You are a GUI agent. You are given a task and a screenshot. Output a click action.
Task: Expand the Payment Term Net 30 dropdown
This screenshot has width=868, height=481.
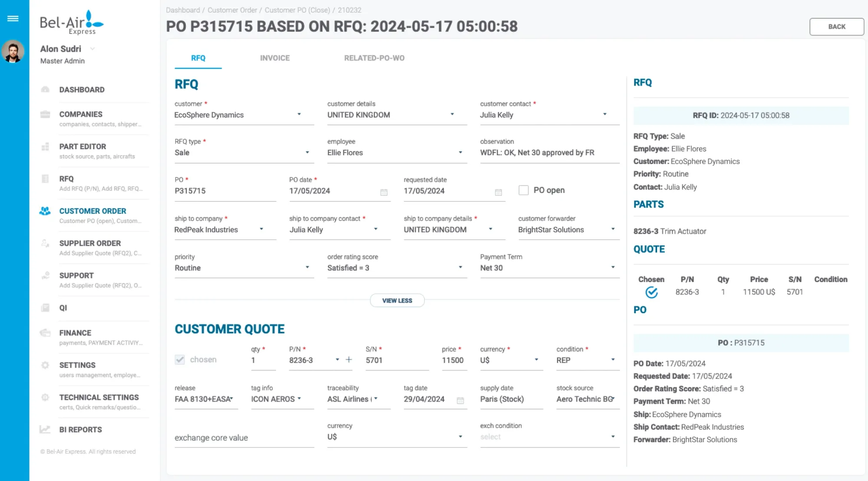[x=549, y=268]
